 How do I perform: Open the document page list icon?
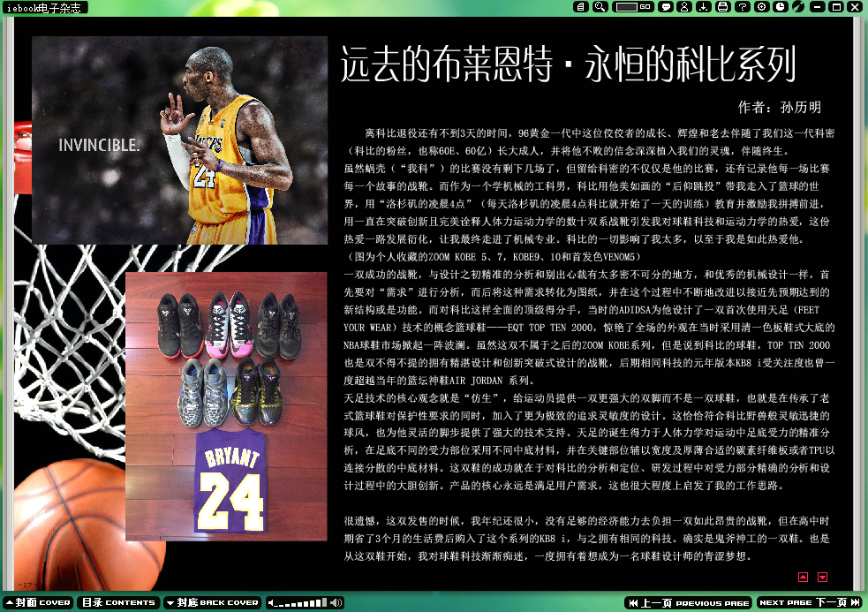[x=580, y=7]
